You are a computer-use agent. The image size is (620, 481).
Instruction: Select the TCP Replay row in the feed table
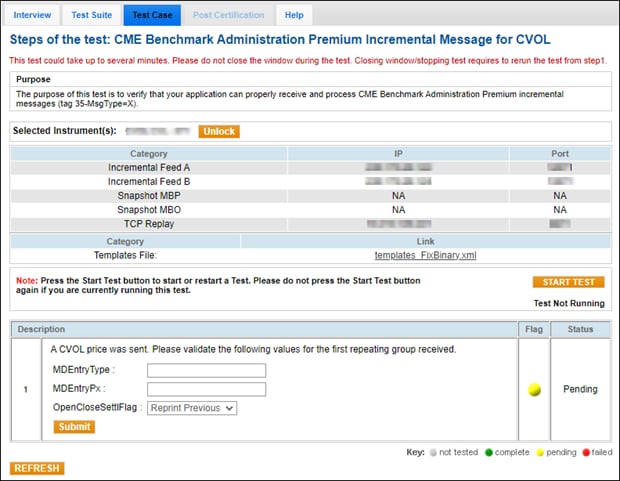149,224
